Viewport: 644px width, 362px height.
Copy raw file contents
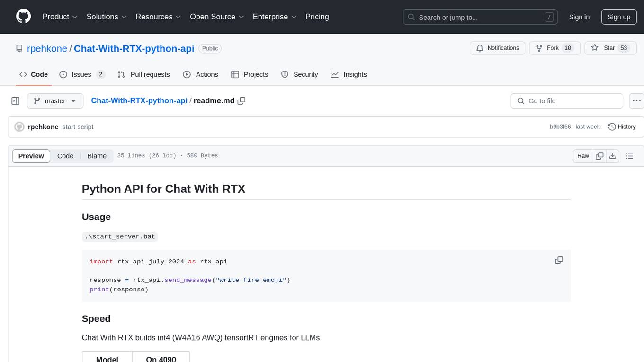(x=600, y=156)
